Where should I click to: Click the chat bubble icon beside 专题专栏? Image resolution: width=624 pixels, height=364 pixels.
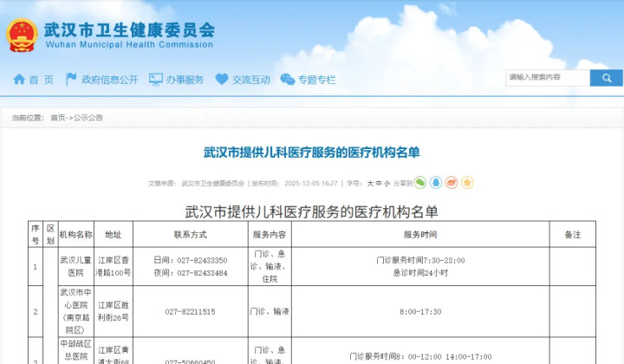click(x=288, y=80)
